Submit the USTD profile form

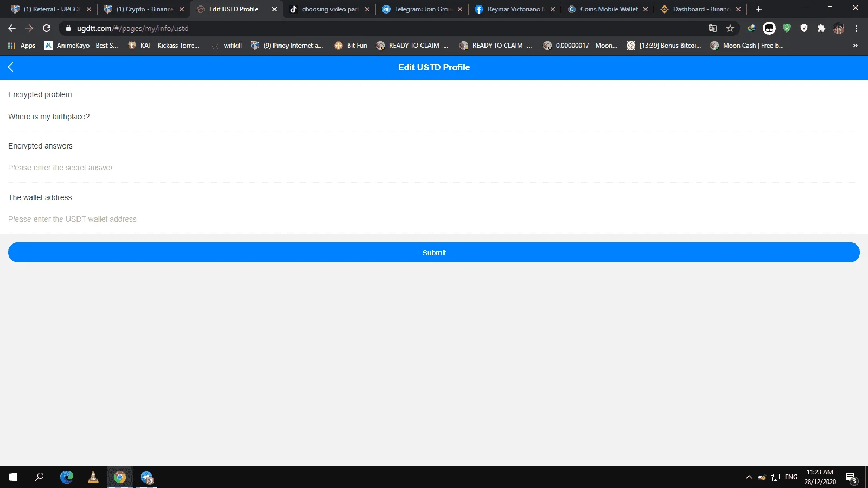coord(434,253)
